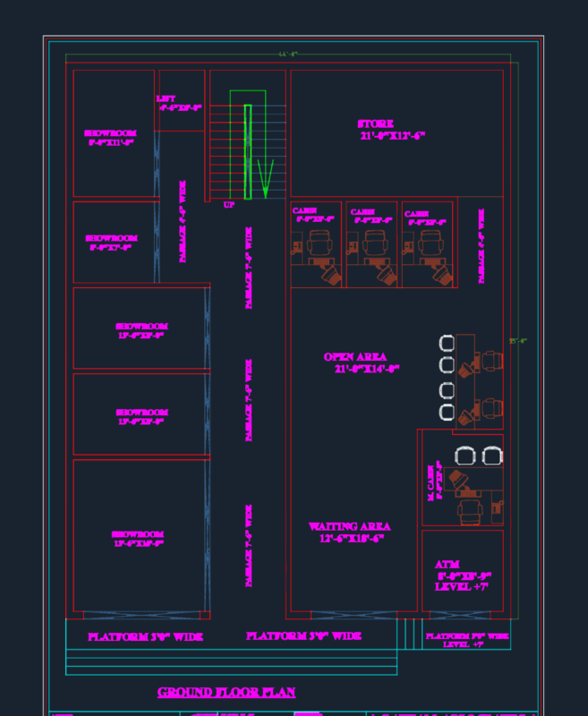
Task: Select the green down arrow on the staircase
Action: [266, 178]
